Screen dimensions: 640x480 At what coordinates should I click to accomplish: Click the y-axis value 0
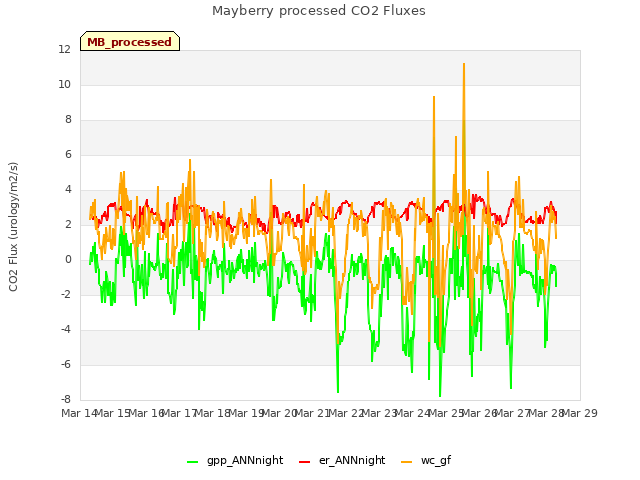(68, 260)
